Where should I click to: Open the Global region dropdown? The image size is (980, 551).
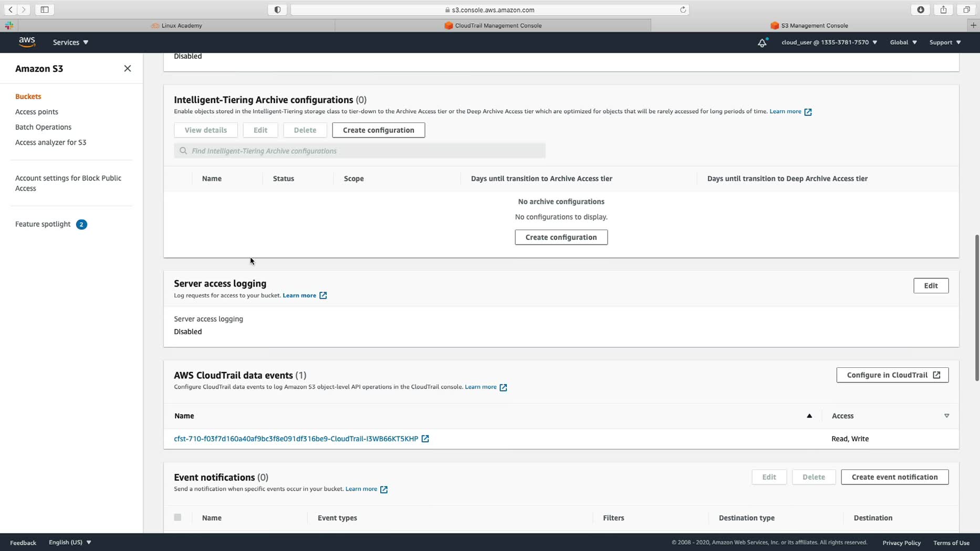click(903, 43)
